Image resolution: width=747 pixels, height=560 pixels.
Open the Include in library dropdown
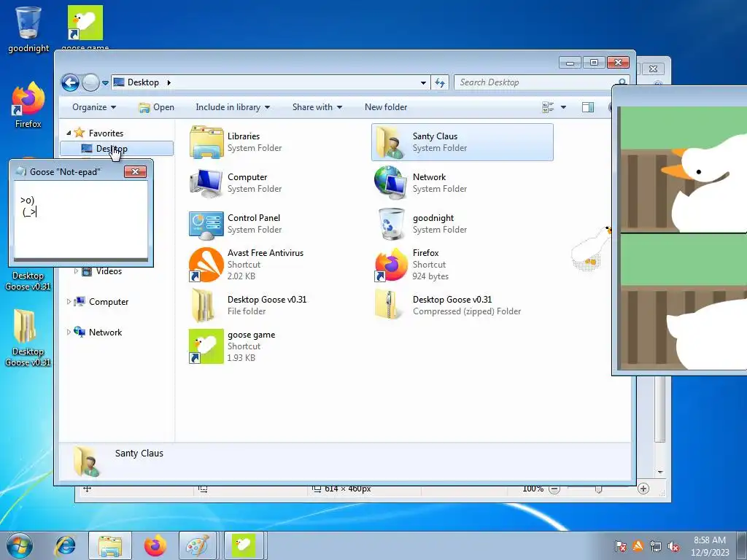[x=233, y=107]
